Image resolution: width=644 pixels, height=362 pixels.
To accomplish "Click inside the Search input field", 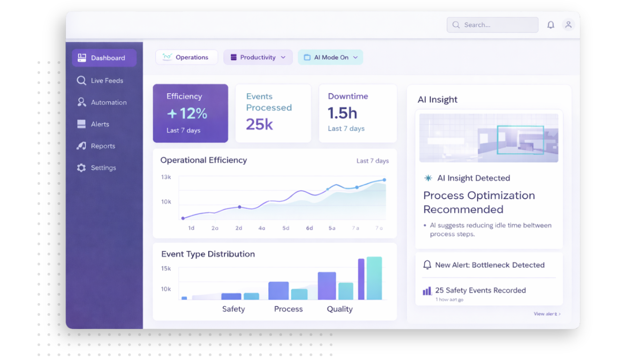I will click(x=497, y=25).
